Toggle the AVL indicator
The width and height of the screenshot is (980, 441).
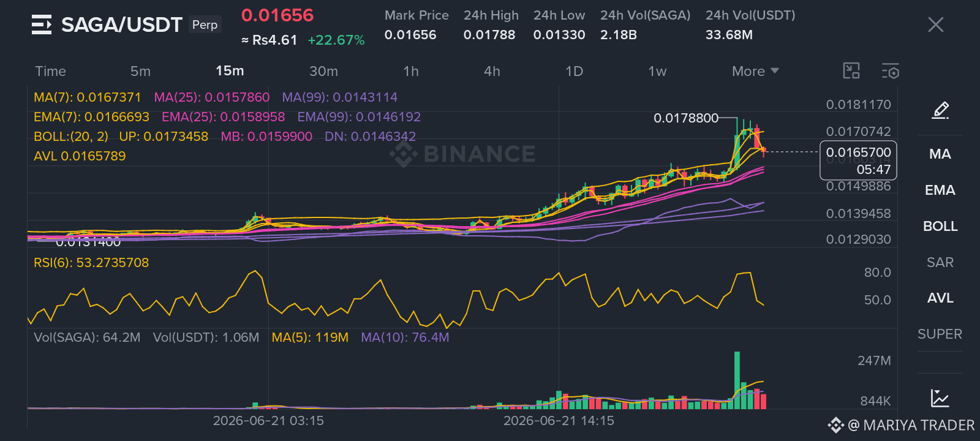click(x=940, y=298)
